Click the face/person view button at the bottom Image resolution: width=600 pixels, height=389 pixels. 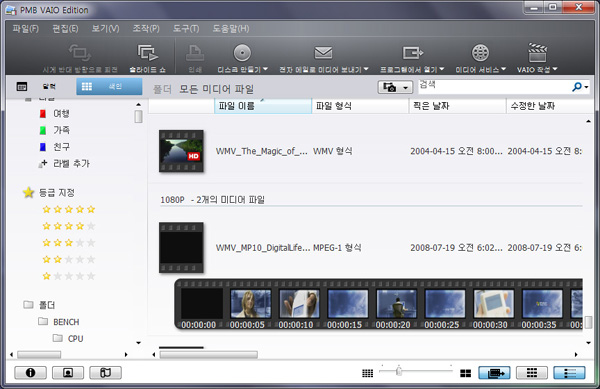(x=68, y=372)
